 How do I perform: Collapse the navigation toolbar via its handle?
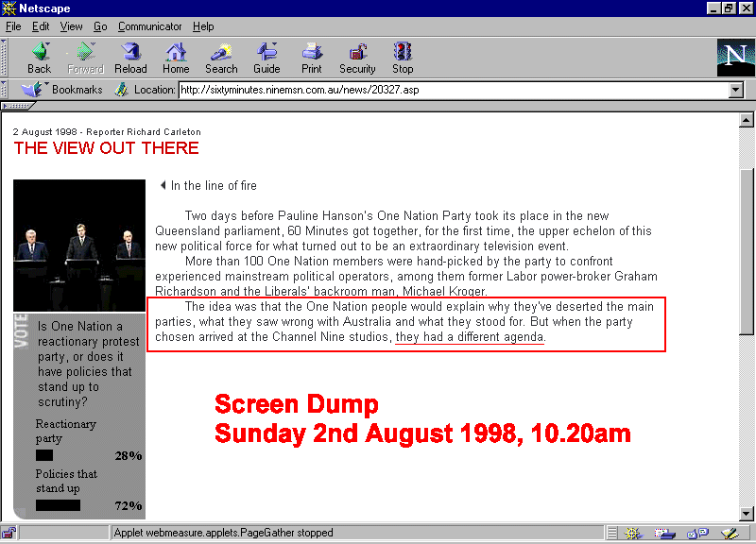[x=4, y=58]
